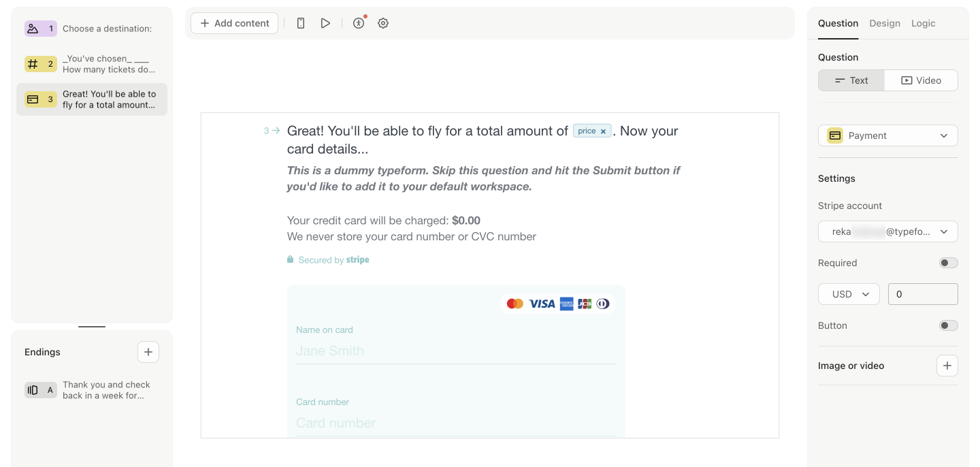Switch to the Logic tab
The image size is (980, 467).
[x=924, y=23]
